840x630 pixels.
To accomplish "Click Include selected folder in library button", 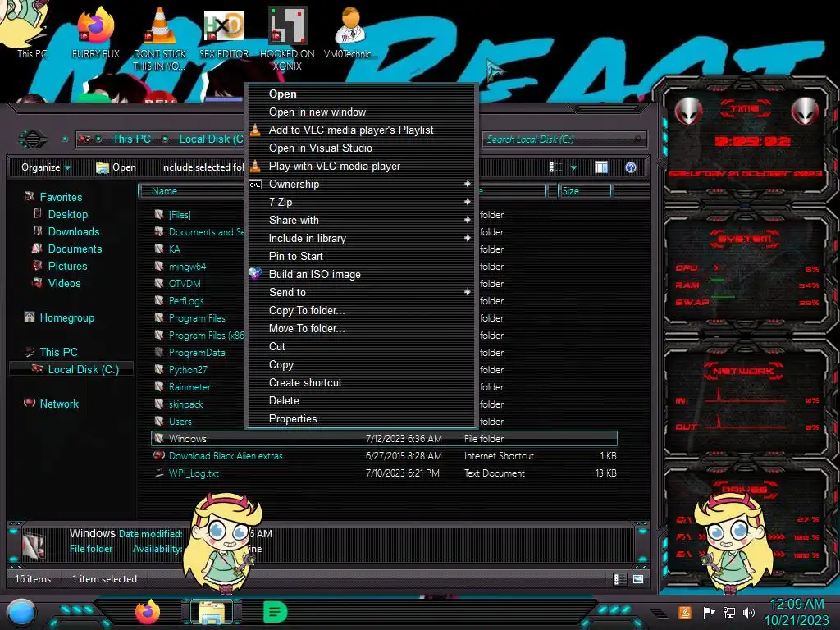I will 202,167.
